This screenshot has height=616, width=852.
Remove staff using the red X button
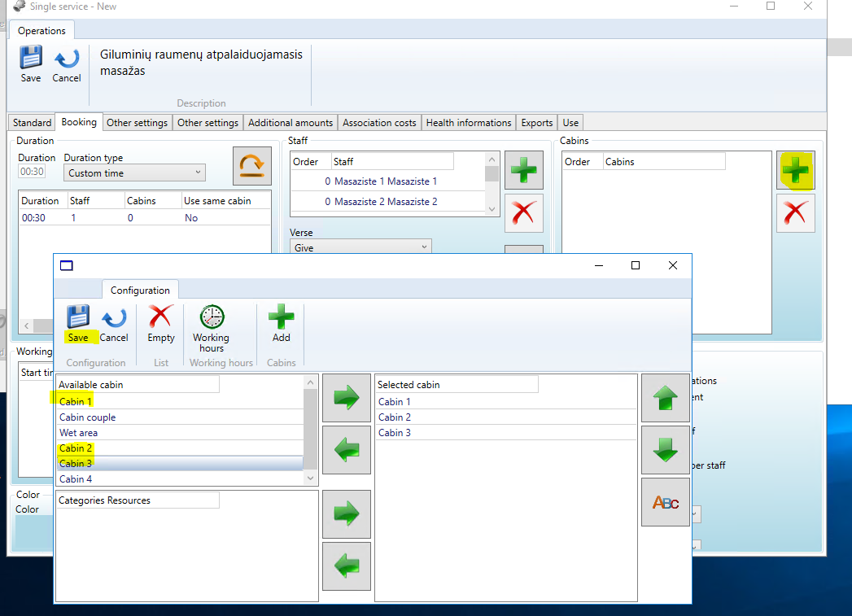click(x=524, y=213)
